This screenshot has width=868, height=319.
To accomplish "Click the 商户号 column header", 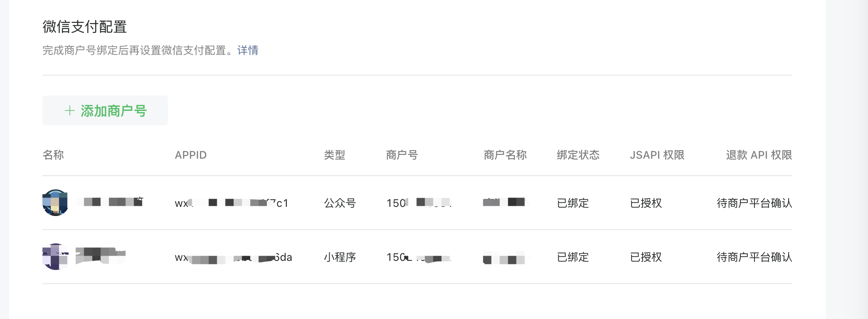I will click(402, 155).
